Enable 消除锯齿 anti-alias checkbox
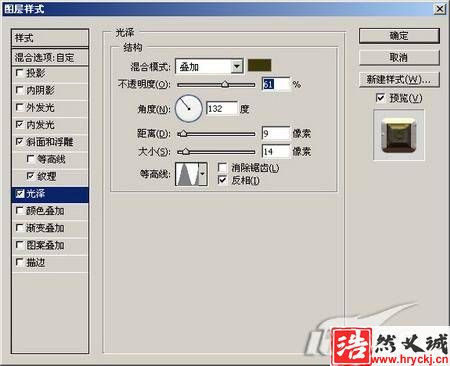 tap(222, 168)
